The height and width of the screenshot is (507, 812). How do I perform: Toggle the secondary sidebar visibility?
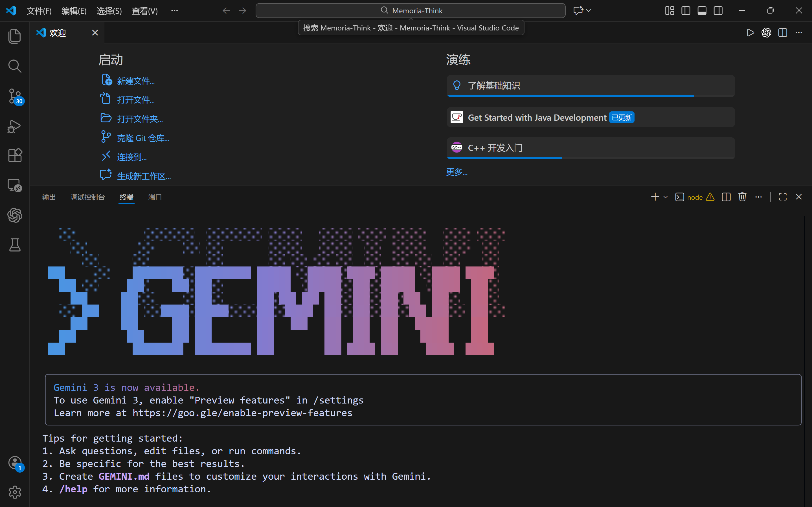718,11
